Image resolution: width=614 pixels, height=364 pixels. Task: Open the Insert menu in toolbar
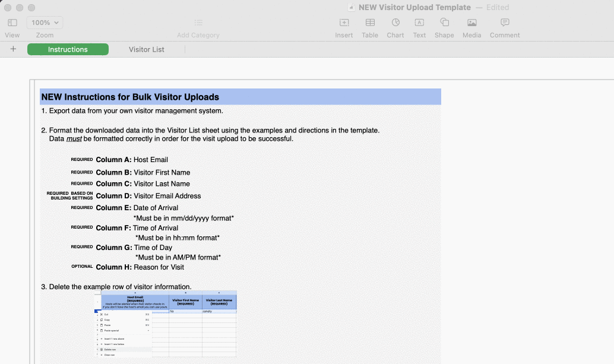pos(344,23)
